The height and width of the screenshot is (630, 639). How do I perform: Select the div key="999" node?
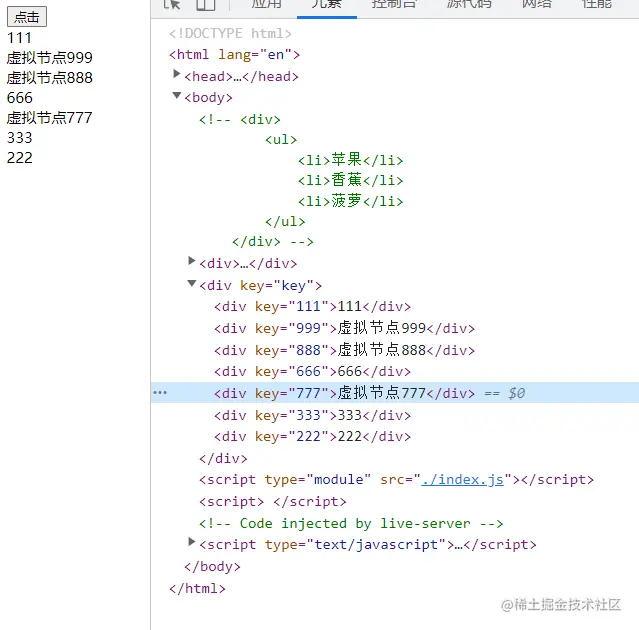pos(345,328)
